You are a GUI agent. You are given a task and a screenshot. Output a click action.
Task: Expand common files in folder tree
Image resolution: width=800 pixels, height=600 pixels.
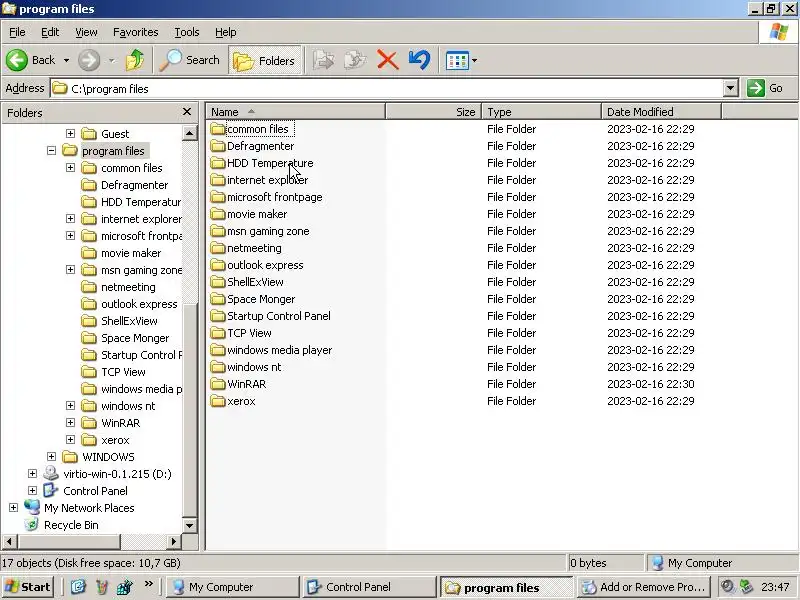pyautogui.click(x=70, y=168)
